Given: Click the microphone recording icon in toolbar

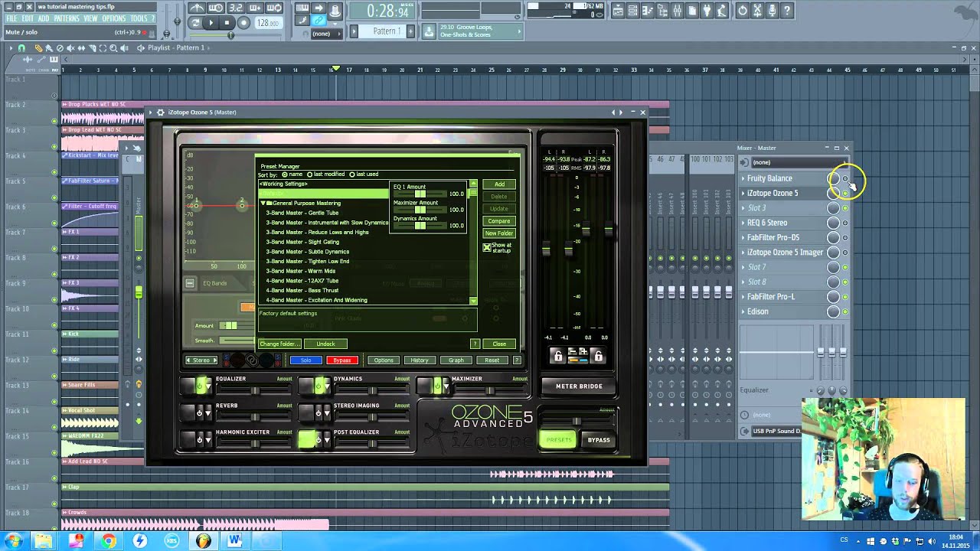Looking at the screenshot, I should tap(772, 11).
